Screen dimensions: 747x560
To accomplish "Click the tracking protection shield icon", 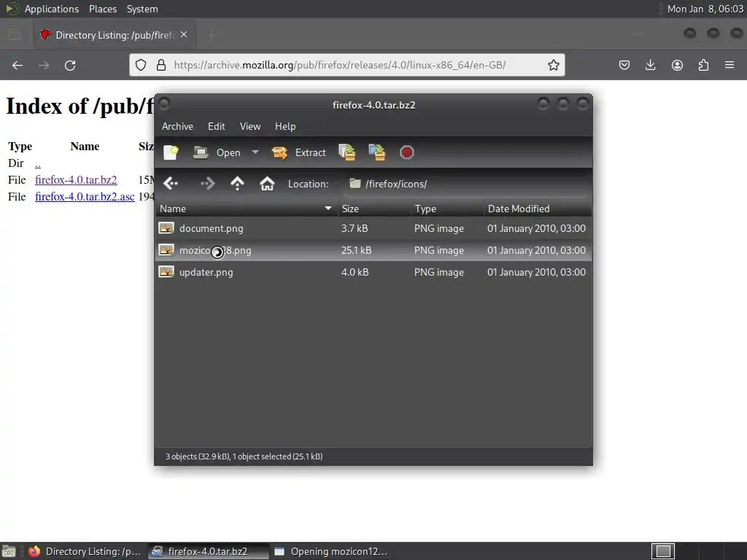I will tap(141, 65).
